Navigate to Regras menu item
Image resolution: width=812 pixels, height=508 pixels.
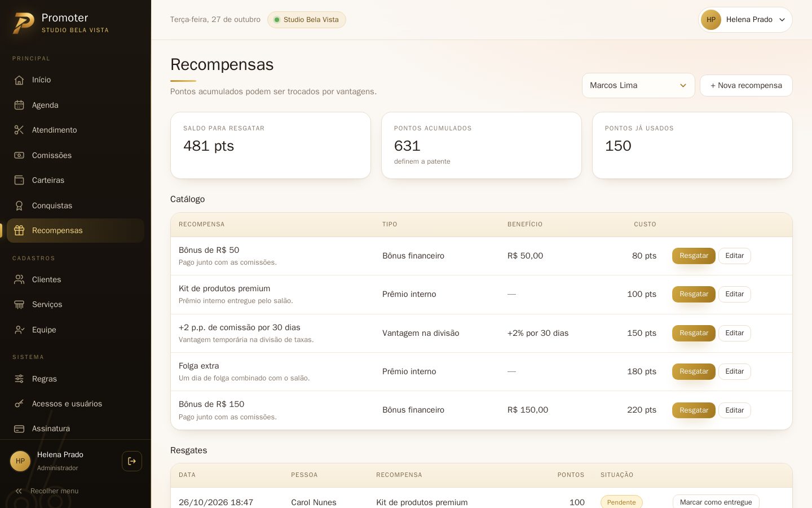76,379
